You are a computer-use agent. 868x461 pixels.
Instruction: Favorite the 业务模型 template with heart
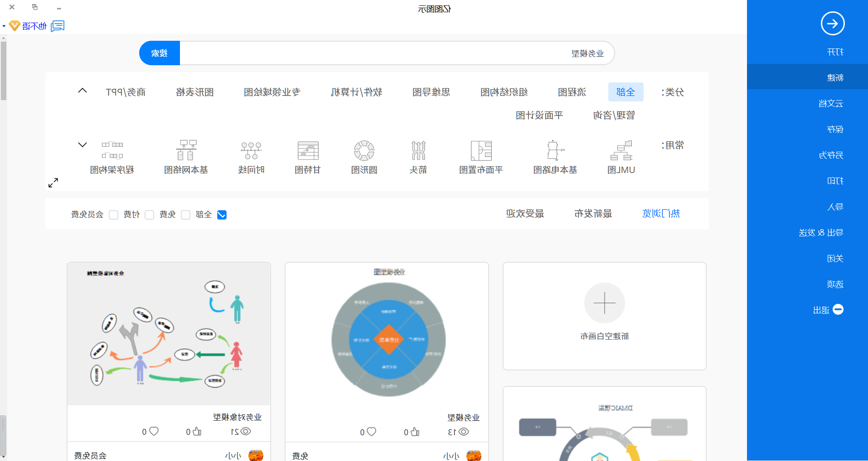point(371,432)
